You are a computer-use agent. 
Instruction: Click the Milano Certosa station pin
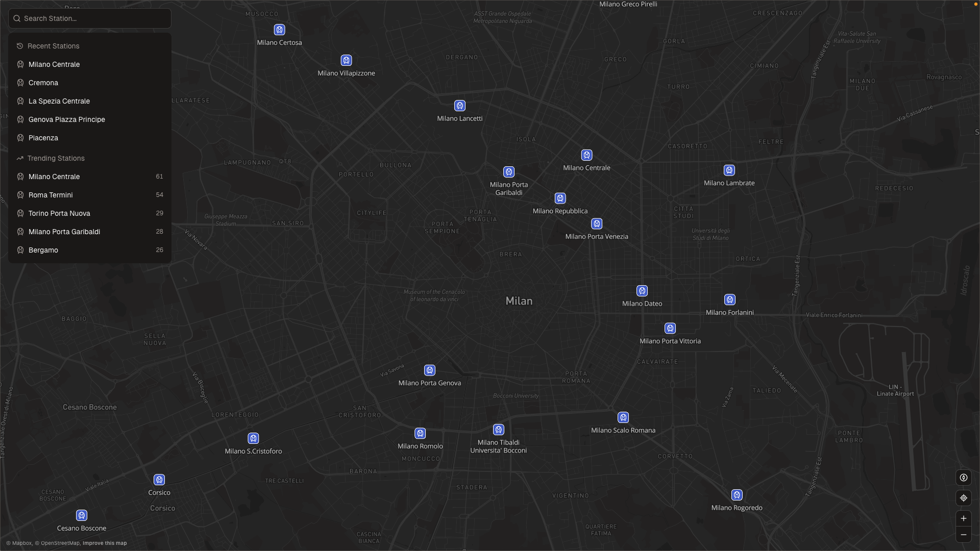[279, 30]
